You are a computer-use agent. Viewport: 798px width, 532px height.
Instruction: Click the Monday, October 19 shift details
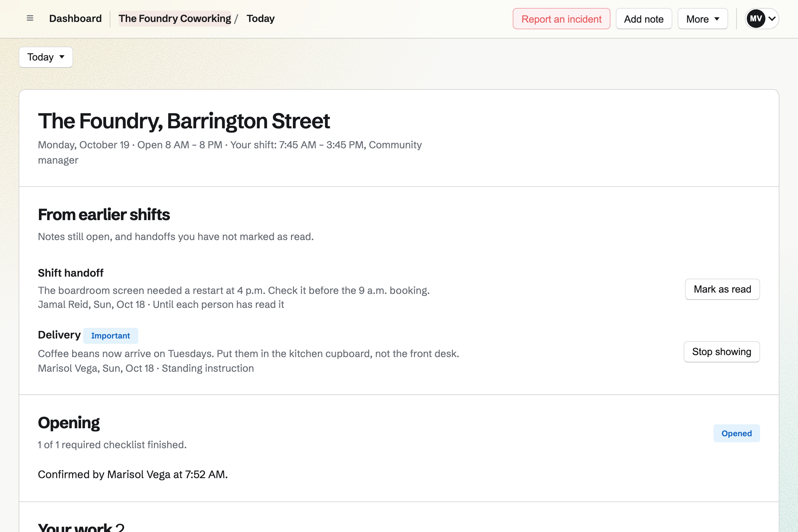(x=230, y=152)
